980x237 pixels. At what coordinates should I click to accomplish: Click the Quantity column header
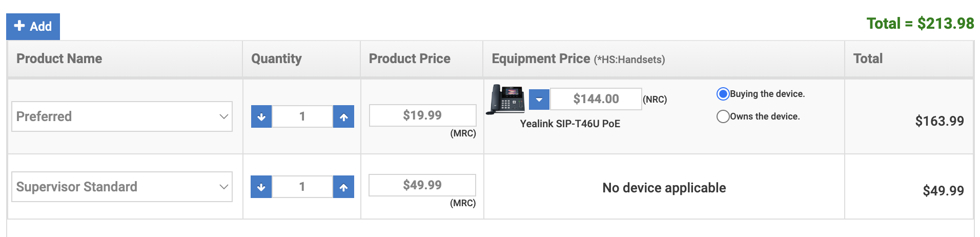(x=276, y=58)
